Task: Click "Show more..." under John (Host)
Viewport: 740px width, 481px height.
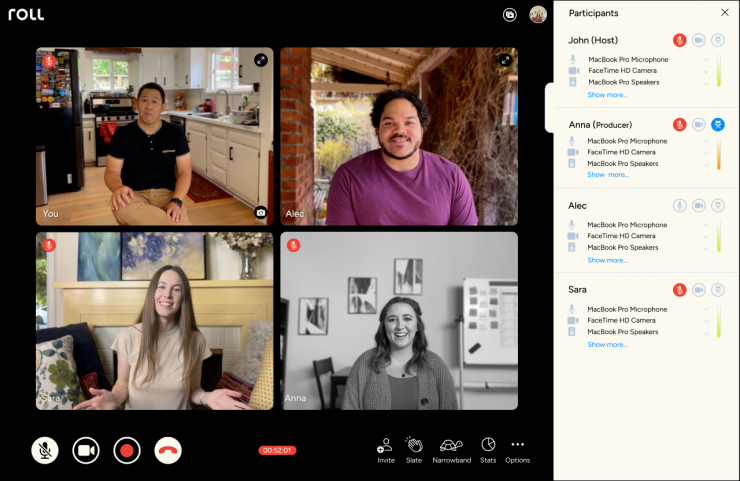Action: (607, 95)
